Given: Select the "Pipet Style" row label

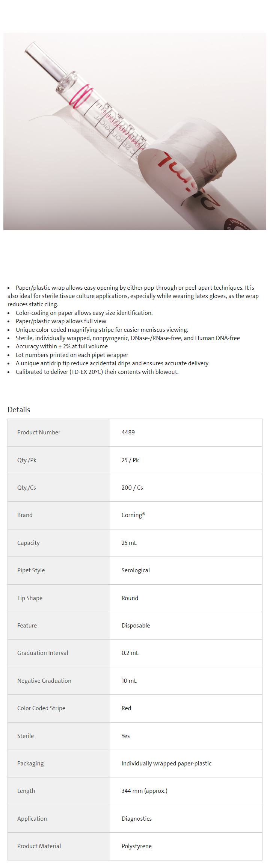Looking at the screenshot, I should coord(31,570).
